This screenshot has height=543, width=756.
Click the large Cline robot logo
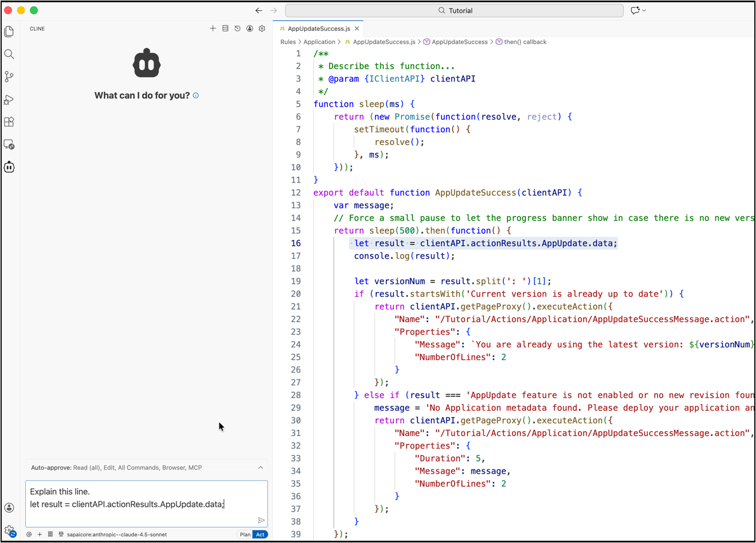click(146, 63)
